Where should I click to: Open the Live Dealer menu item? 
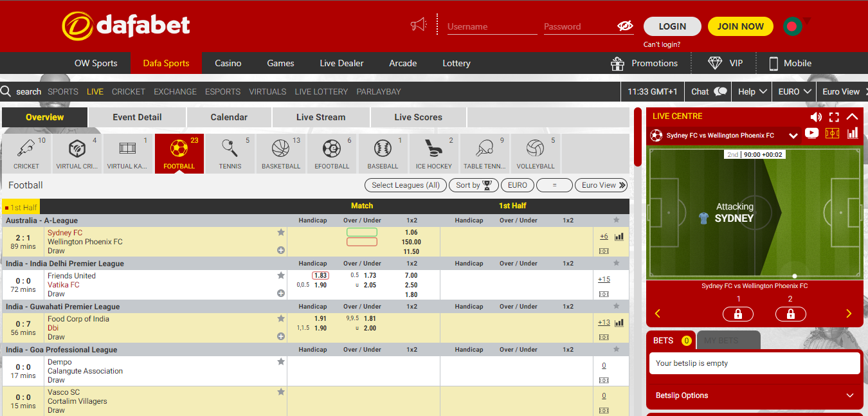[x=341, y=63]
